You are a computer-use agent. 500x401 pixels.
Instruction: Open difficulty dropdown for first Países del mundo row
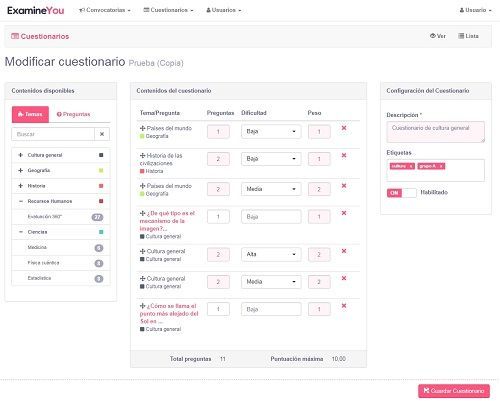[271, 131]
